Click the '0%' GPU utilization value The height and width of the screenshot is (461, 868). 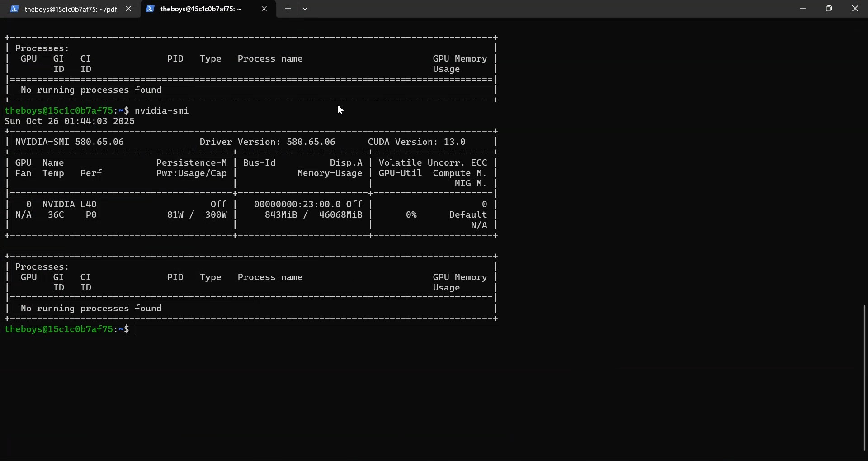[411, 215]
